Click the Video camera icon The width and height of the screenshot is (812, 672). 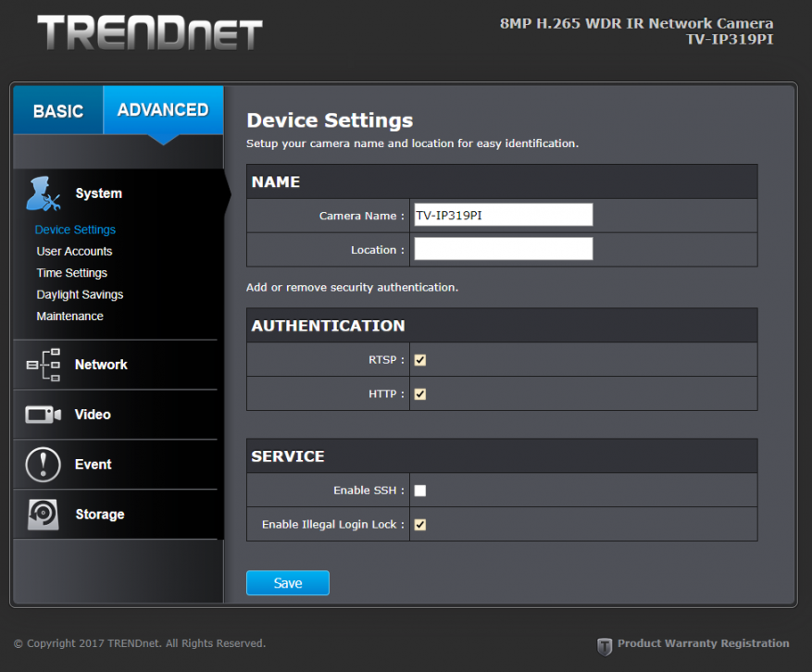coord(44,415)
